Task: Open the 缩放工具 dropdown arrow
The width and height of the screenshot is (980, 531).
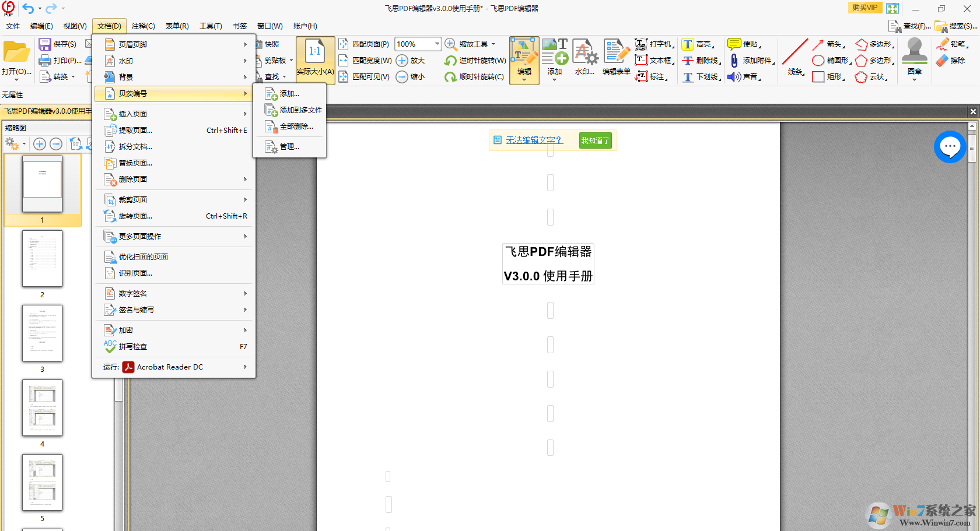Action: 493,44
